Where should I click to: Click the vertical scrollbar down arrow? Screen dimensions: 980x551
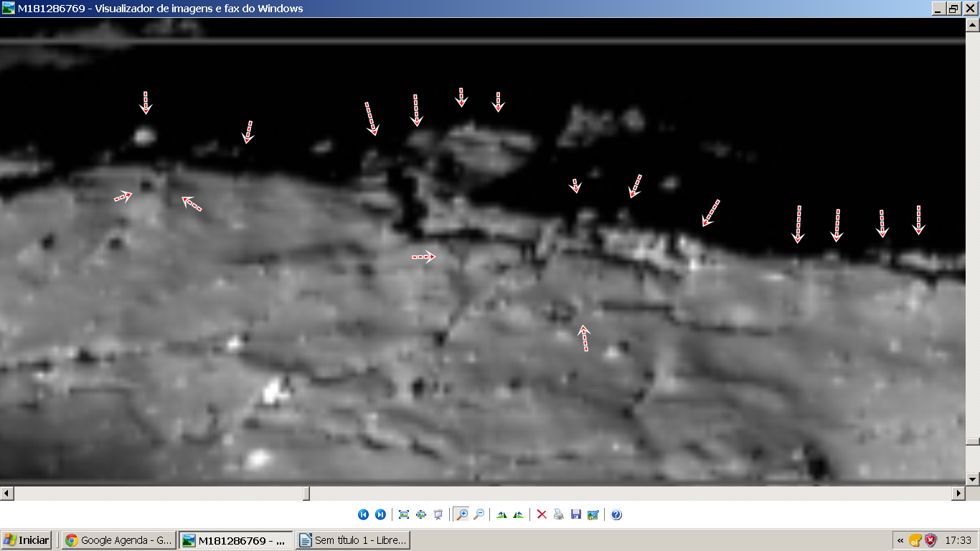pyautogui.click(x=972, y=479)
